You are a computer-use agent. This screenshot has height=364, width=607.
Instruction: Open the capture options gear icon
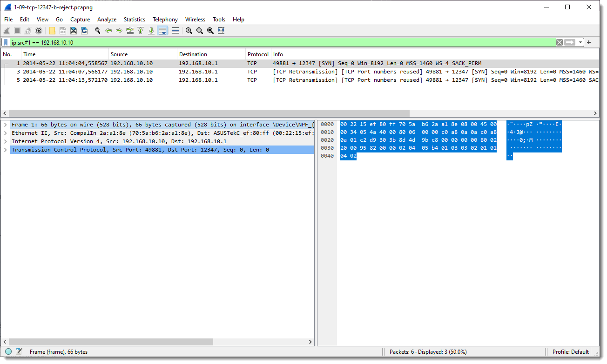pos(39,31)
